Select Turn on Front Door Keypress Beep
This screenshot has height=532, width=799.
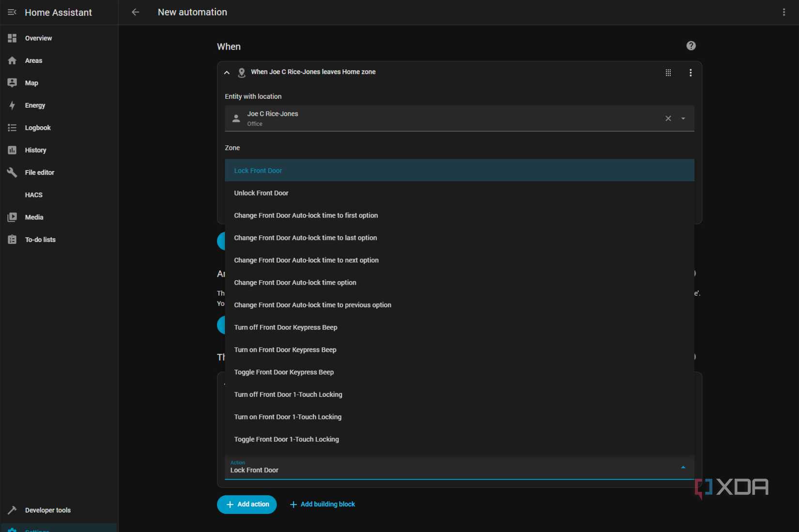(x=459, y=350)
